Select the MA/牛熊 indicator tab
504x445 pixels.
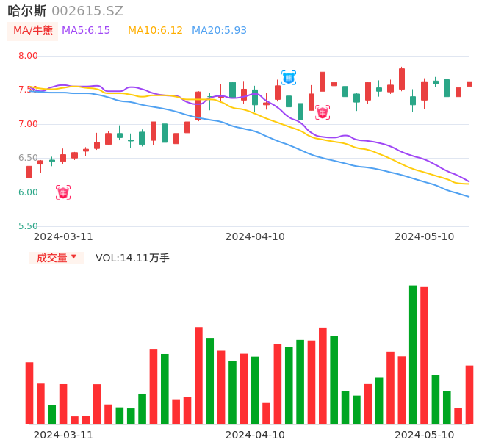pos(33,31)
